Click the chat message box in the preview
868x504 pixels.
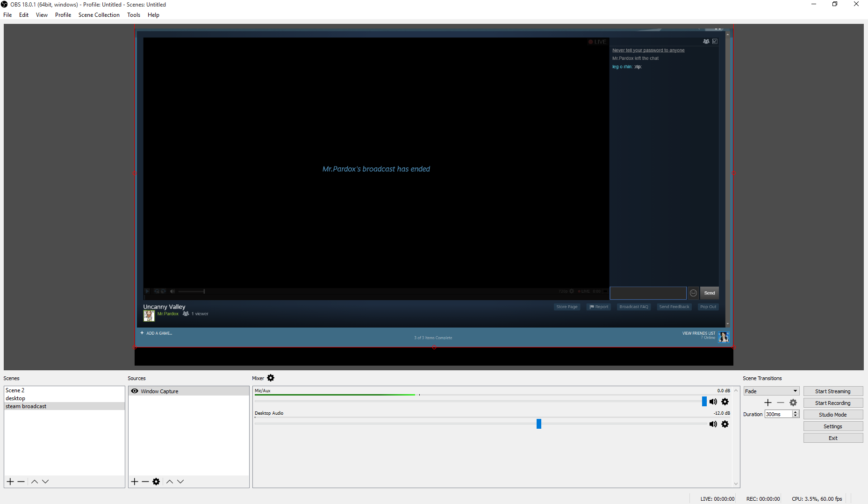[x=648, y=293]
